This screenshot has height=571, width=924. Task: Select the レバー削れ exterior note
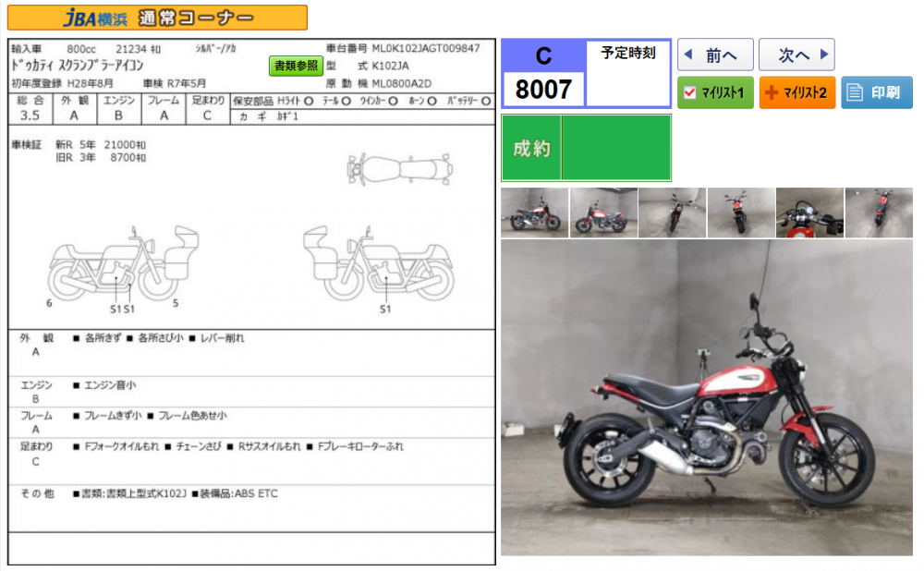coord(222,338)
